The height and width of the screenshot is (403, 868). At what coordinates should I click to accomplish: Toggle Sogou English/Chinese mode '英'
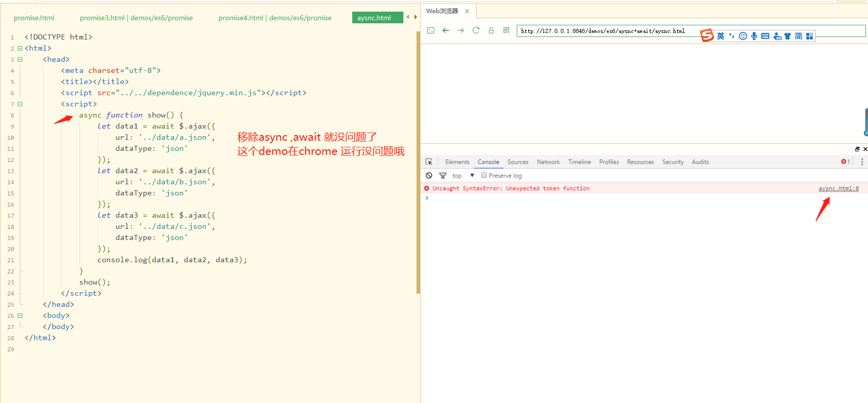721,36
